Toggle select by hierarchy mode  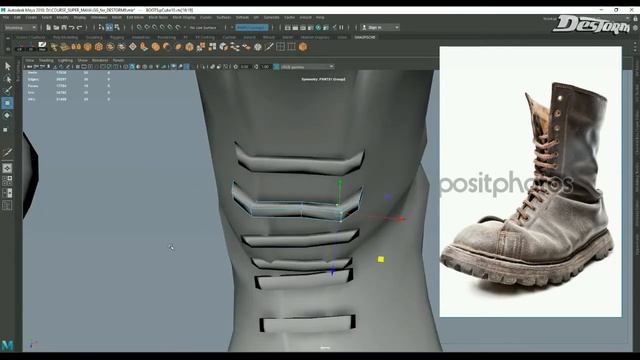pyautogui.click(x=101, y=27)
